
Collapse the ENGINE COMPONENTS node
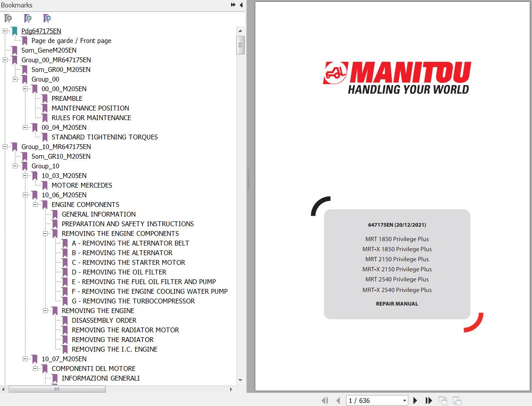(x=35, y=204)
